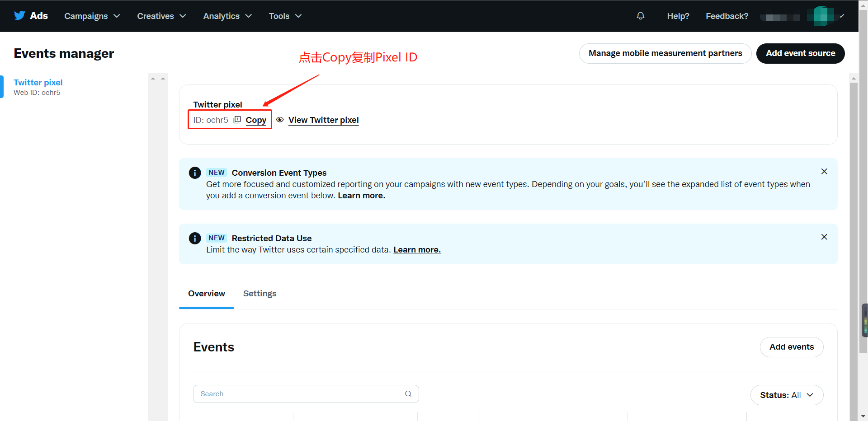Open the View Twitter pixel link

[x=324, y=120]
